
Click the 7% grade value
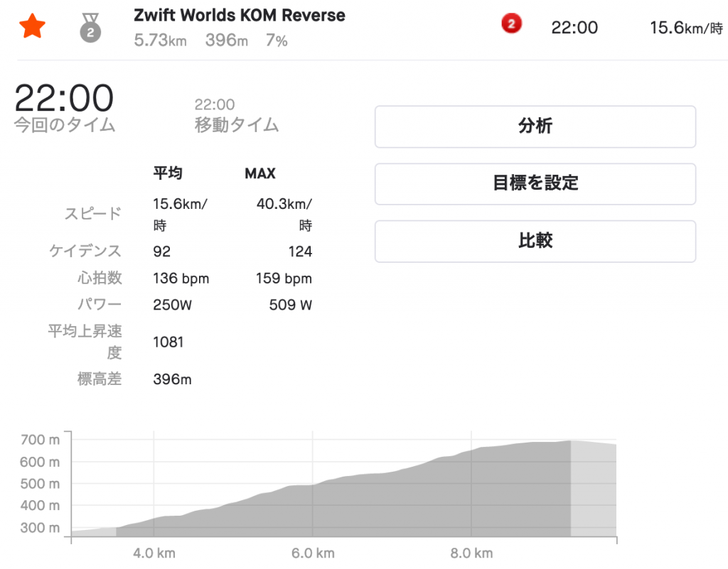pyautogui.click(x=277, y=40)
